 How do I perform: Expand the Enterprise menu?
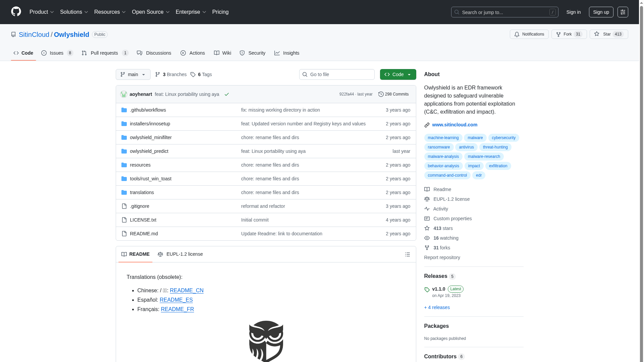pos(191,12)
